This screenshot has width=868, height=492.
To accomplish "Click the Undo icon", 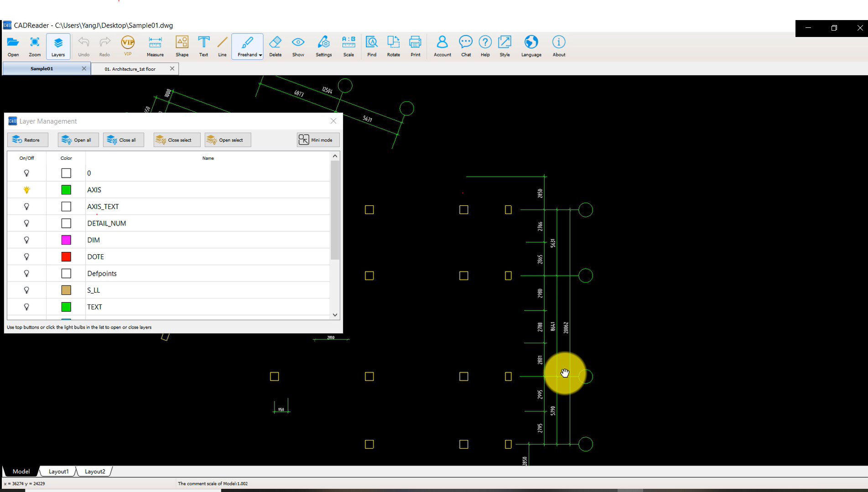I will pos(83,46).
